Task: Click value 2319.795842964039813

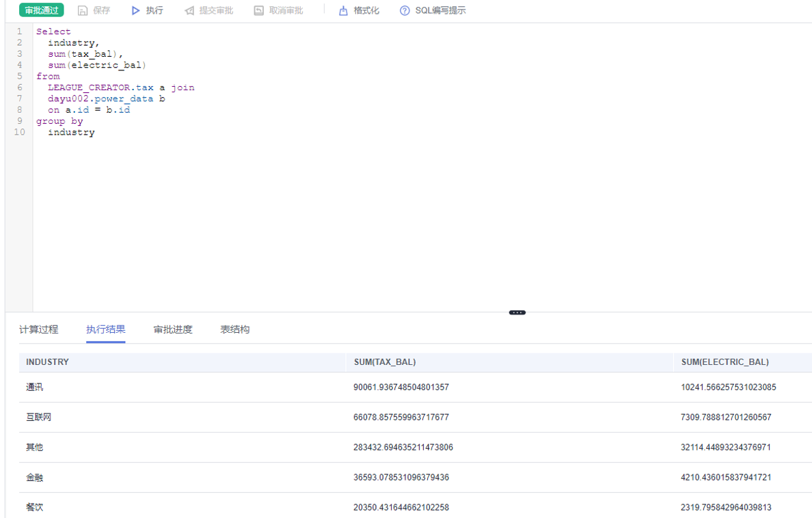Action: (x=726, y=507)
